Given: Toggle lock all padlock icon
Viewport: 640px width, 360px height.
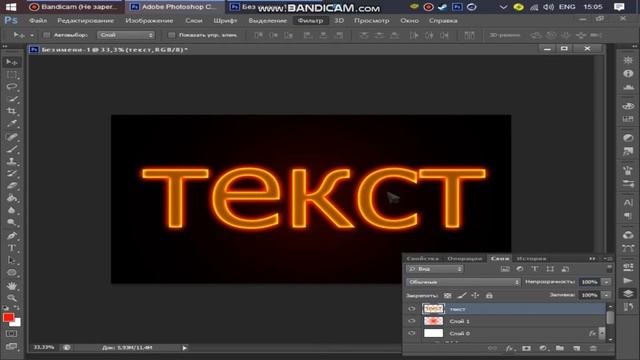Looking at the screenshot, I should click(x=489, y=295).
